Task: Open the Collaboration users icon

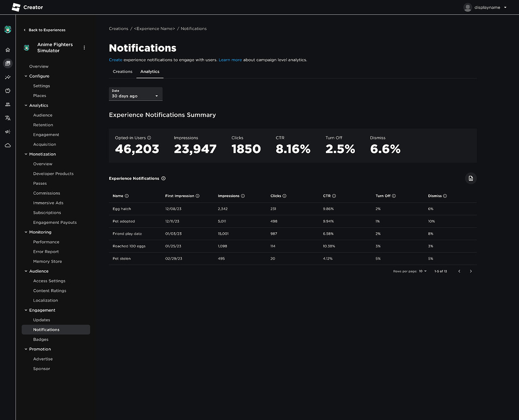Action: (x=8, y=104)
